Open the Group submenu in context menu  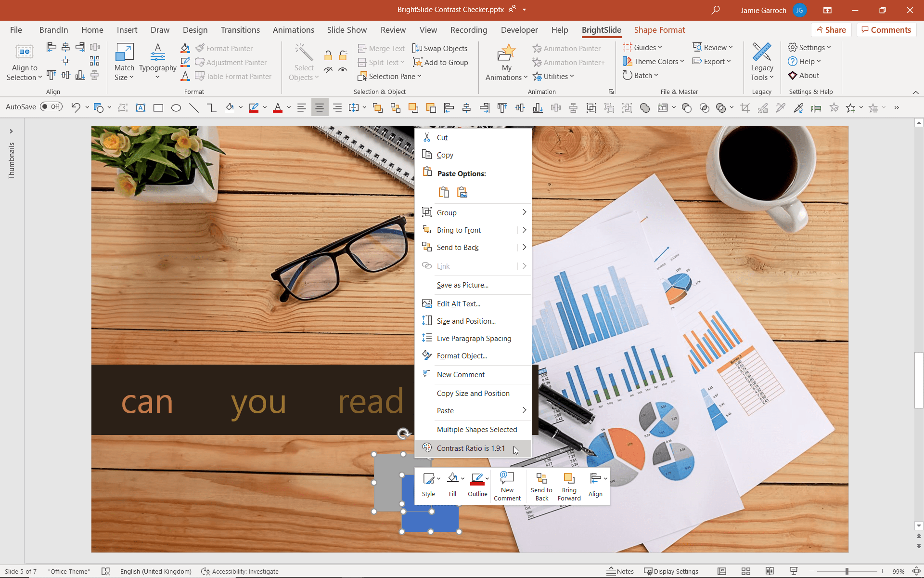(x=473, y=212)
